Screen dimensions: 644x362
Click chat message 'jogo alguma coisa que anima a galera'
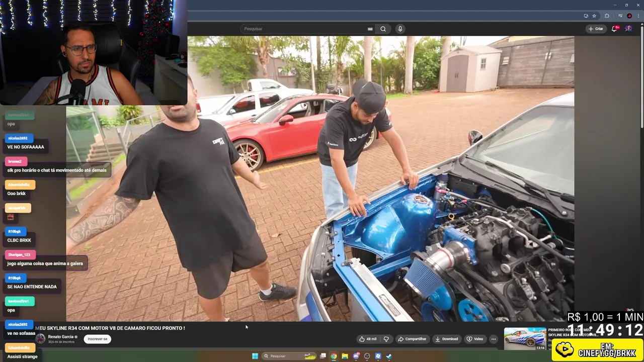pyautogui.click(x=45, y=263)
